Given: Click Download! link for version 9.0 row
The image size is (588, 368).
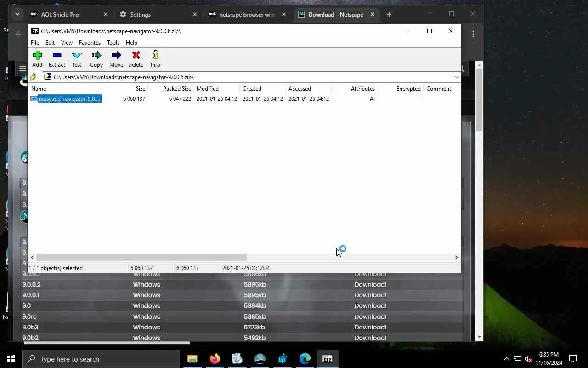Looking at the screenshot, I should (370, 306).
